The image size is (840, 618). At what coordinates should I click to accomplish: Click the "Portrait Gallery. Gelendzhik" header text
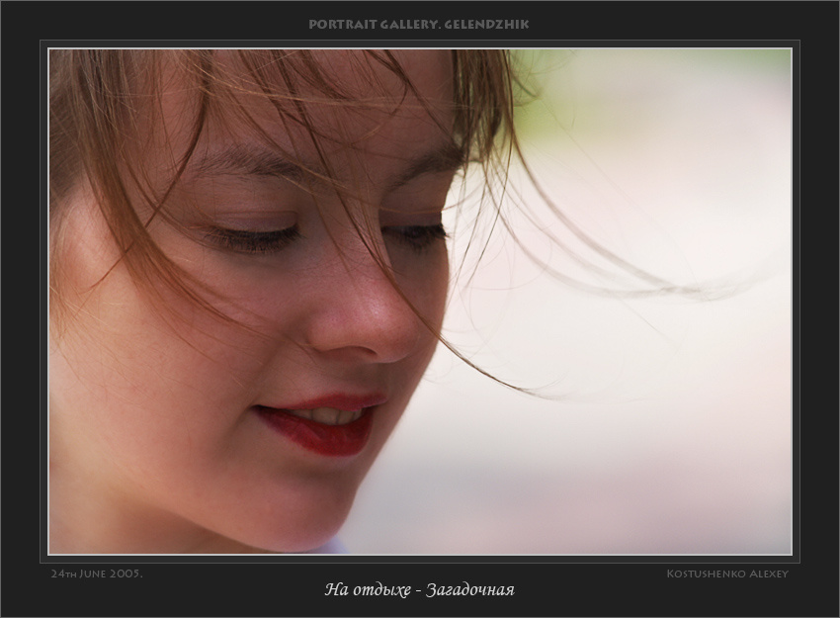[419, 24]
